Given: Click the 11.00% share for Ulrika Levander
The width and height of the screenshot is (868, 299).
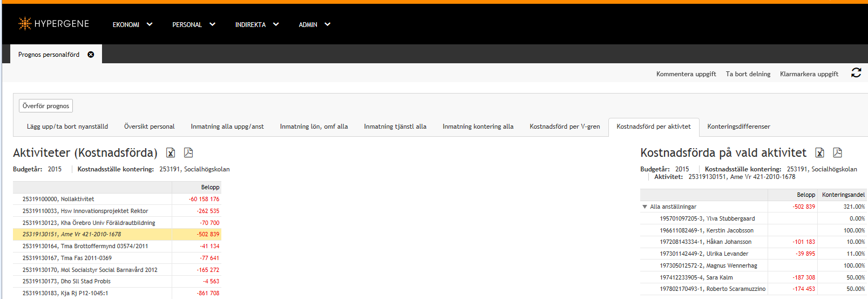Looking at the screenshot, I should (x=856, y=254).
